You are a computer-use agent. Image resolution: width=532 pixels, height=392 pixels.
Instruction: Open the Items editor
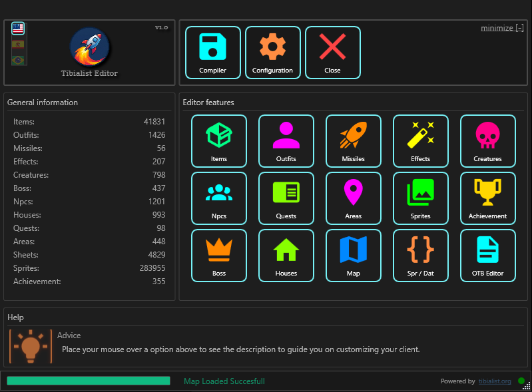[219, 141]
